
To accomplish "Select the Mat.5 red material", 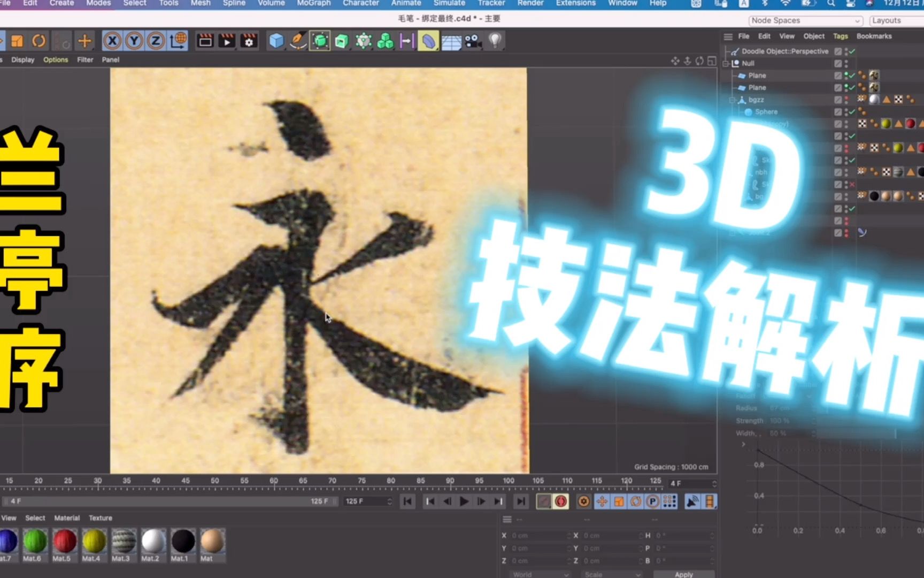I will [64, 545].
